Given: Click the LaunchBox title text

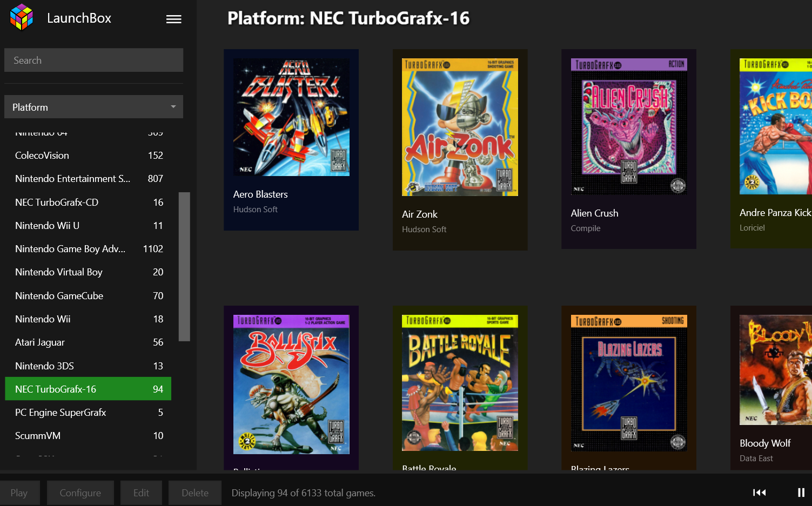Looking at the screenshot, I should (79, 18).
